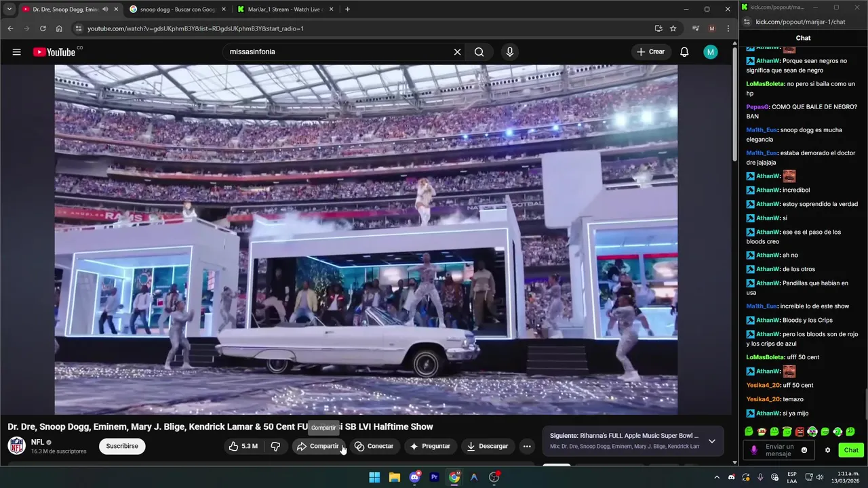Image resolution: width=868 pixels, height=488 pixels.
Task: Open the taskbar clock showing 1:11 a. m.
Action: pos(845,477)
